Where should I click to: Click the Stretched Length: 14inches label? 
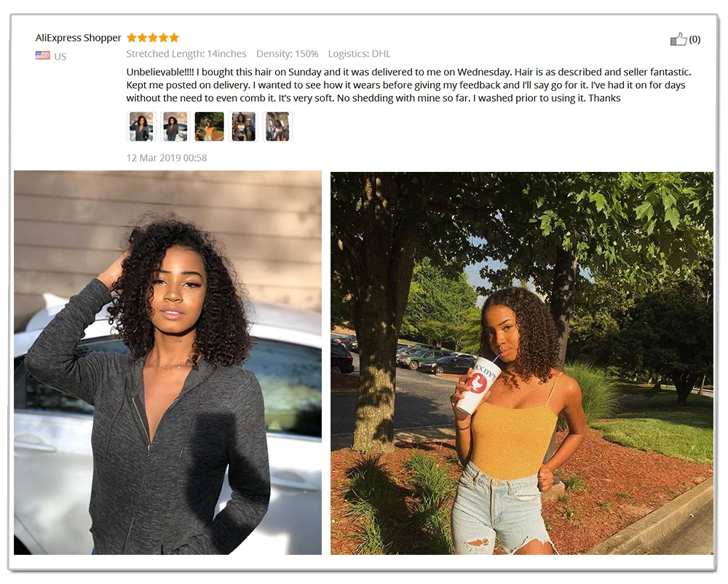pos(186,54)
